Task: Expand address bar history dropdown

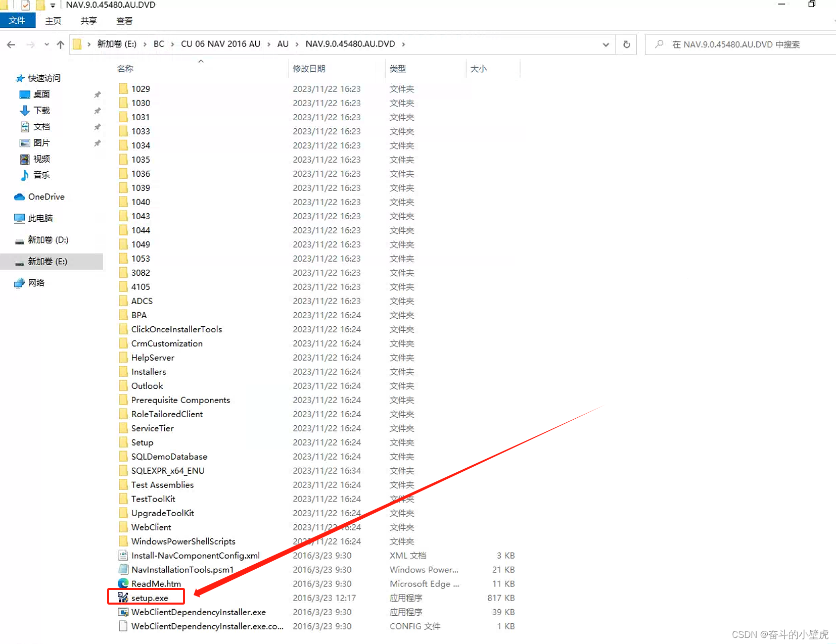Action: [x=606, y=44]
